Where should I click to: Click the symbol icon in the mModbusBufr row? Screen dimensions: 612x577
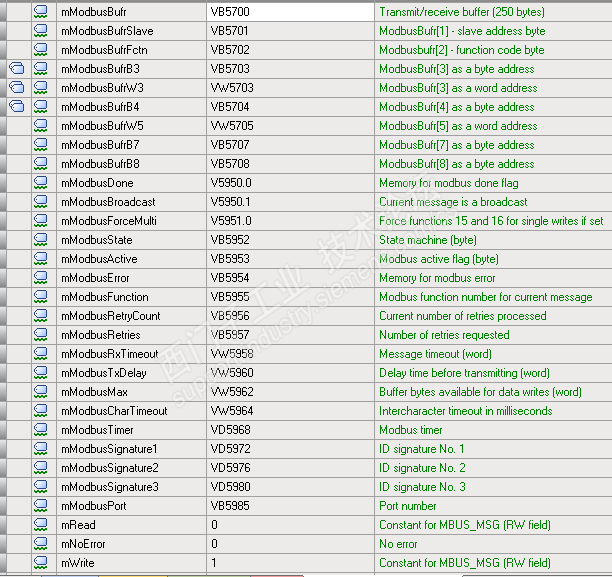(x=41, y=12)
